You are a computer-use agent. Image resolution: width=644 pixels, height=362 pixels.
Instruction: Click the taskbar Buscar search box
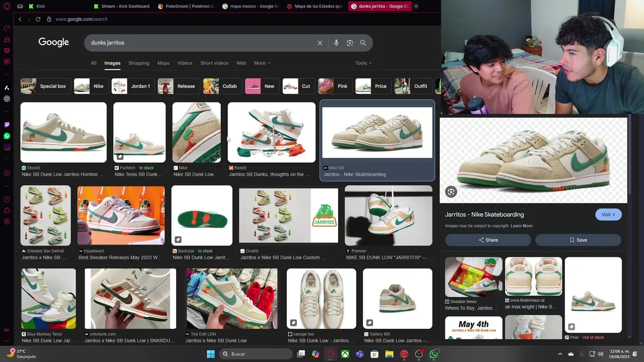pyautogui.click(x=256, y=354)
